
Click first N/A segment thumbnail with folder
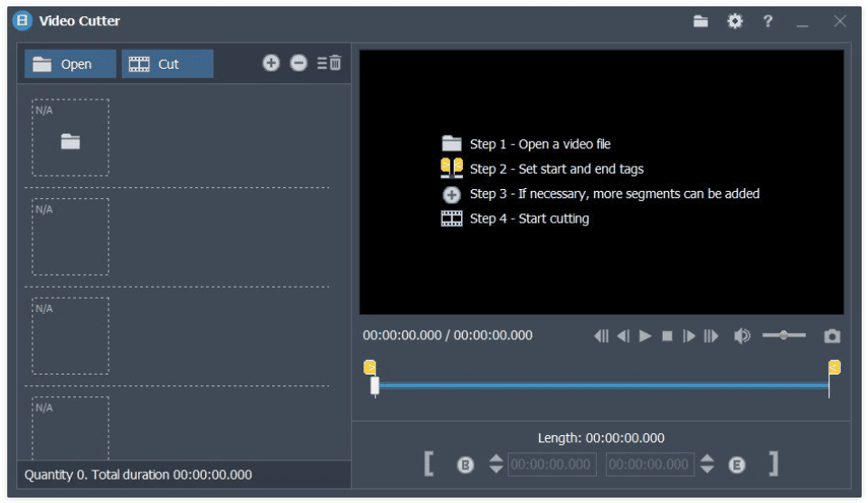tap(71, 138)
